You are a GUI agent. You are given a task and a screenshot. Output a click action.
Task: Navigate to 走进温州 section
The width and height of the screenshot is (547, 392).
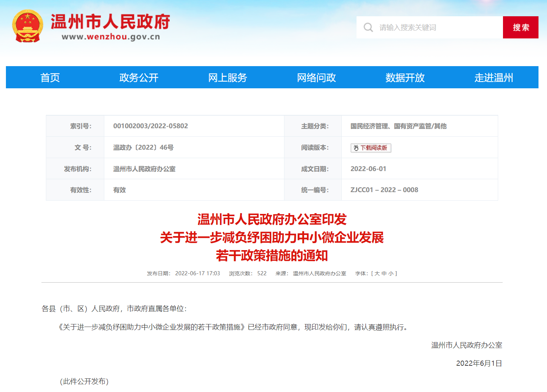[x=494, y=78]
